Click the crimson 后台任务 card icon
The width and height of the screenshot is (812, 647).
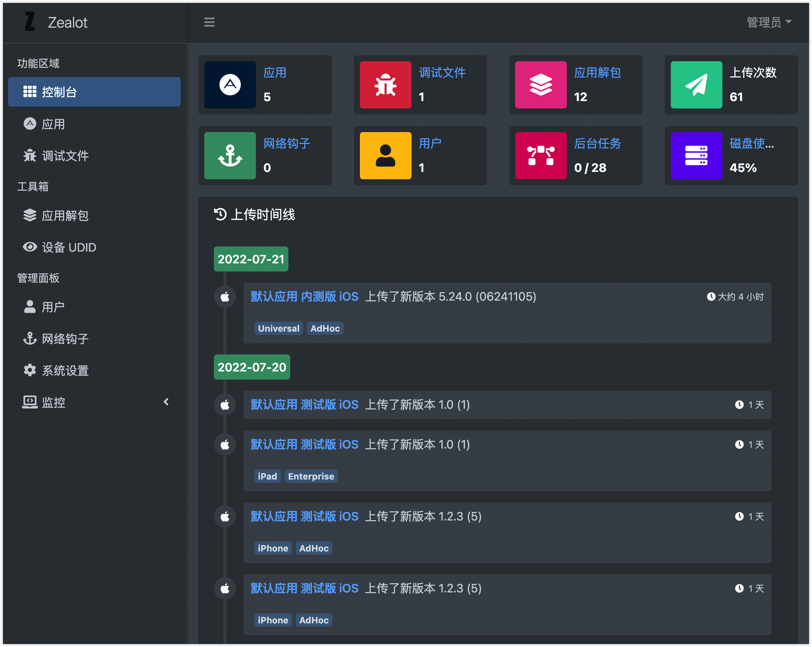click(x=541, y=156)
